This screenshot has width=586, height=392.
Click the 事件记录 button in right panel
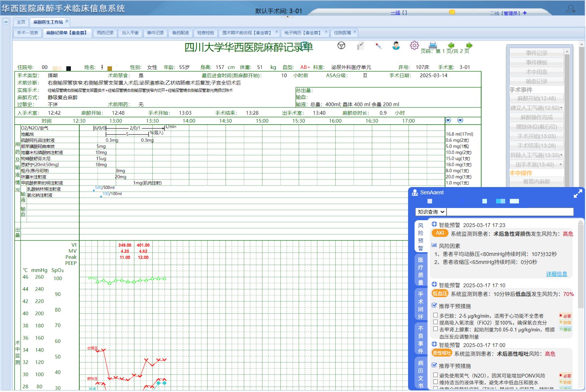point(536,53)
